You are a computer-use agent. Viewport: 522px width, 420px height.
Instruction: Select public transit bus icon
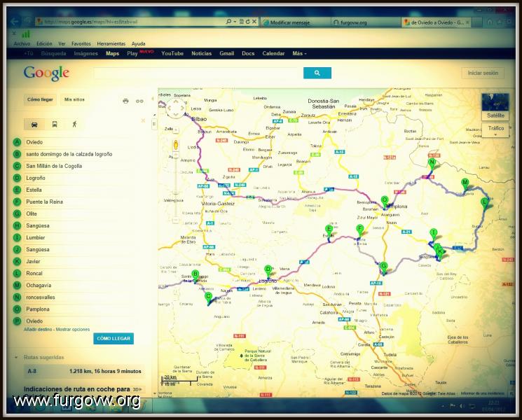coord(55,125)
